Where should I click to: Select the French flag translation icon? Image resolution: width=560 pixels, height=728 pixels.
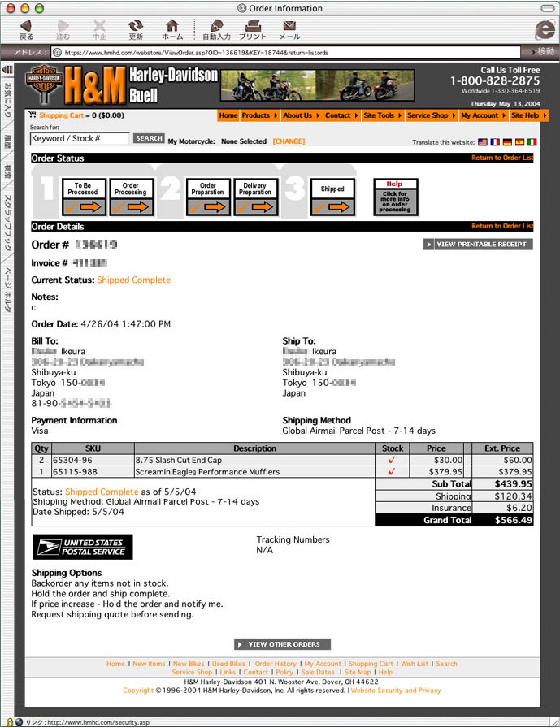tap(495, 142)
